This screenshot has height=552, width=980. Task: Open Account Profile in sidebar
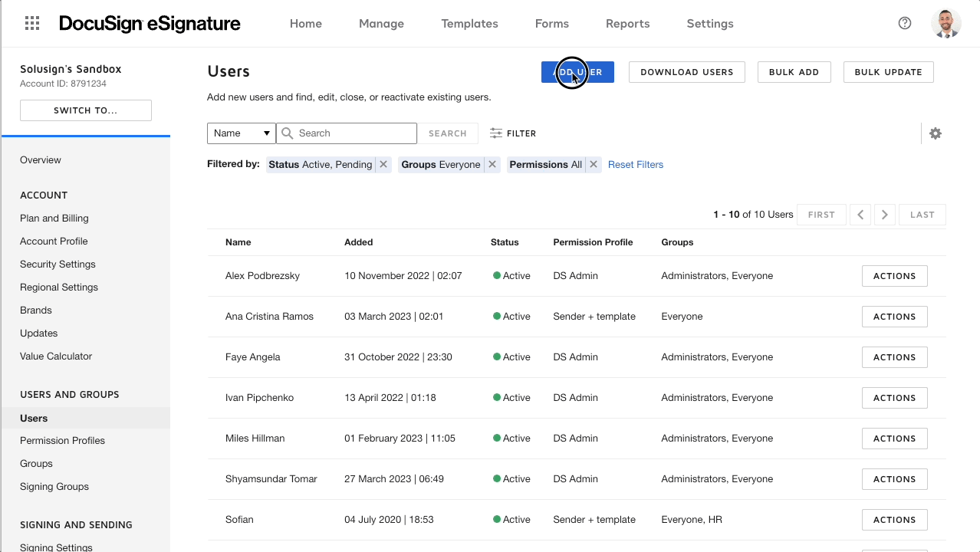click(x=54, y=242)
